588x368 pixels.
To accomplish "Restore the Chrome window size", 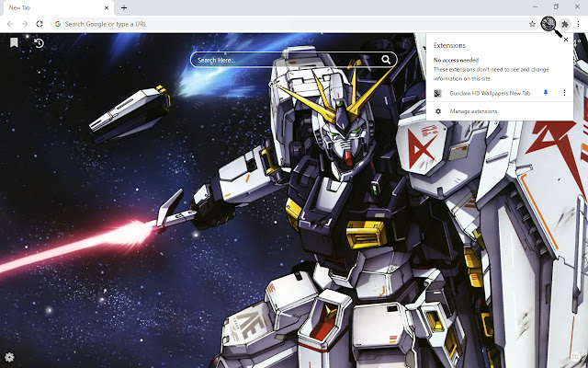I will [556, 6].
